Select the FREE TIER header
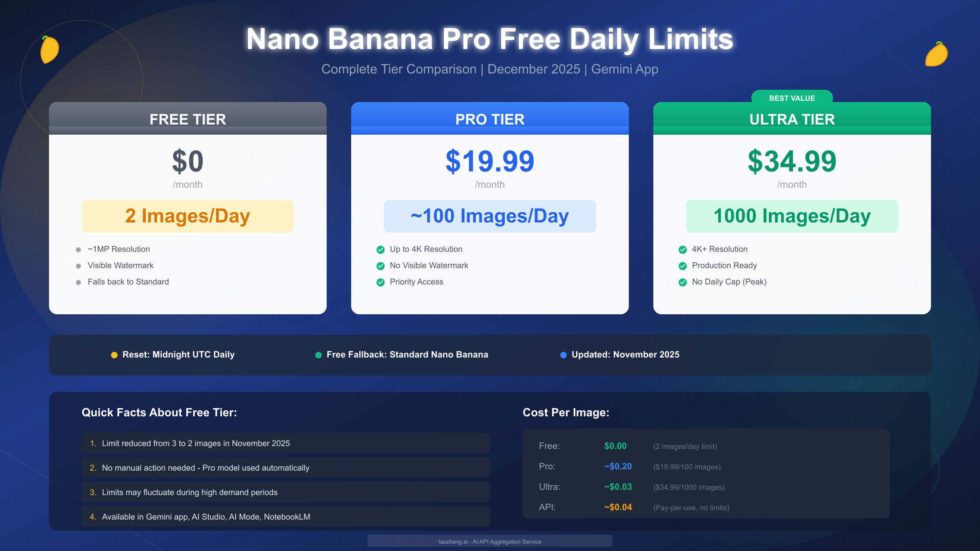The height and width of the screenshot is (551, 980). coord(188,119)
